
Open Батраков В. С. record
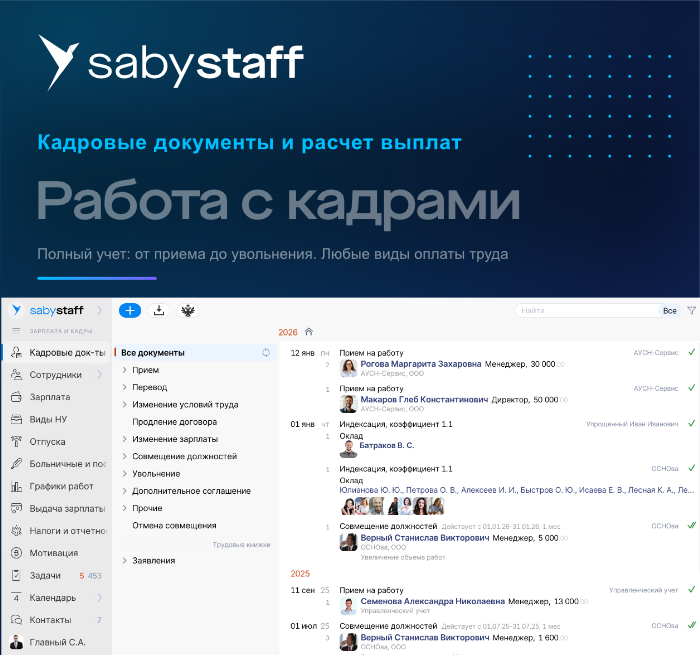click(387, 445)
